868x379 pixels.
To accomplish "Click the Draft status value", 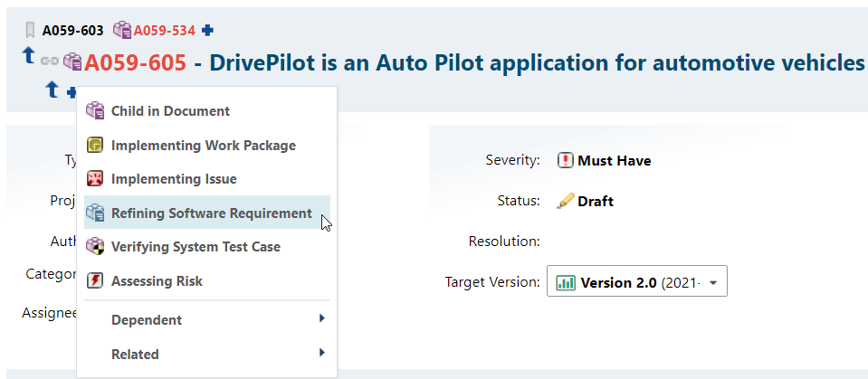I will pos(596,202).
